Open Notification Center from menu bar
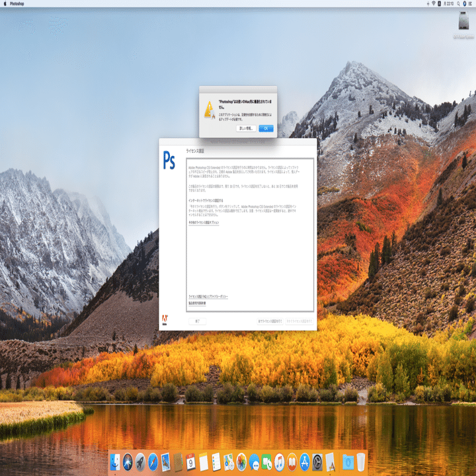This screenshot has height=476, width=476. tap(470, 4)
